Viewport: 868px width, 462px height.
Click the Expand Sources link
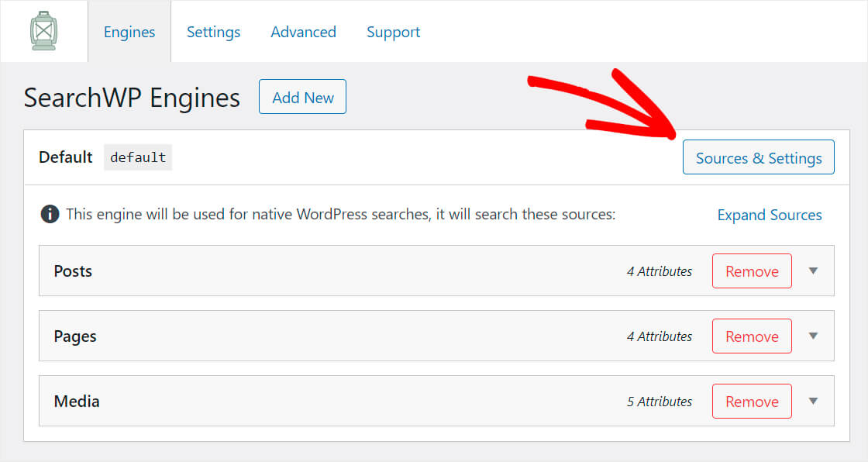[x=770, y=215]
